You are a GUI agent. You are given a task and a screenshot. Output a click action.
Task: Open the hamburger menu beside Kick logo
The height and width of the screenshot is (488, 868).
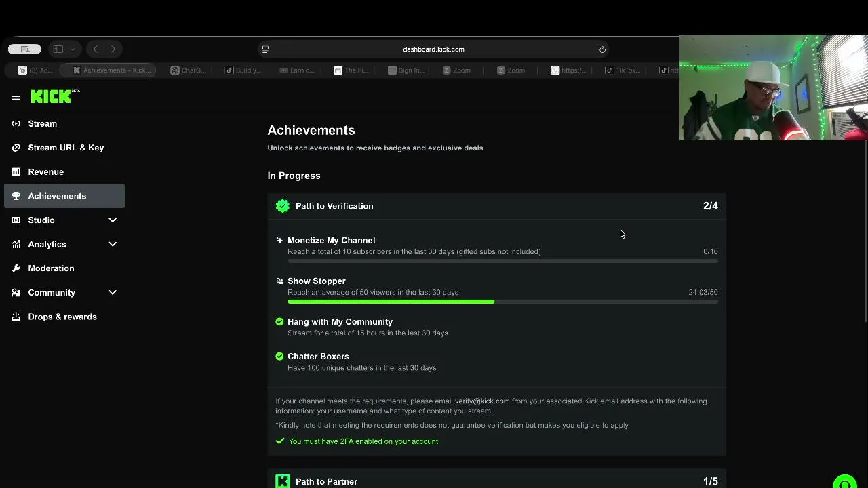tap(16, 97)
